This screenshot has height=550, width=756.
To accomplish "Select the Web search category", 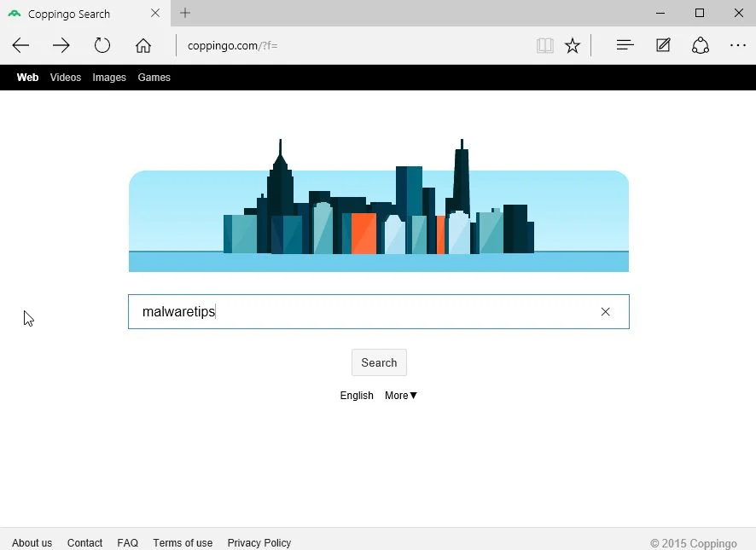I will coord(27,78).
